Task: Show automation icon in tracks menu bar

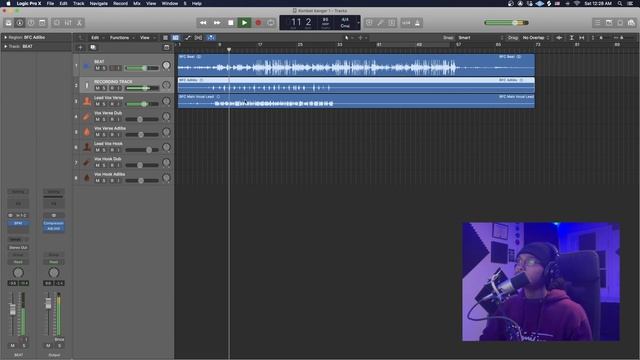Action: (188, 38)
